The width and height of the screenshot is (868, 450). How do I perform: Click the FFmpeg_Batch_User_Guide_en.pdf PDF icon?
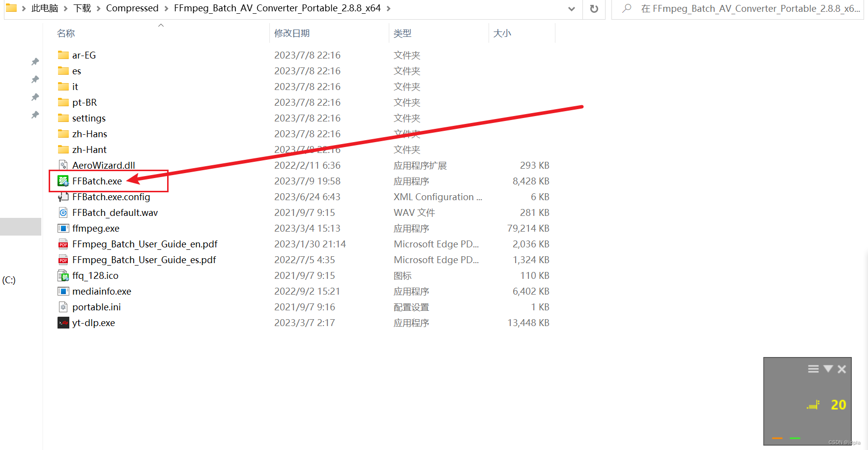63,244
